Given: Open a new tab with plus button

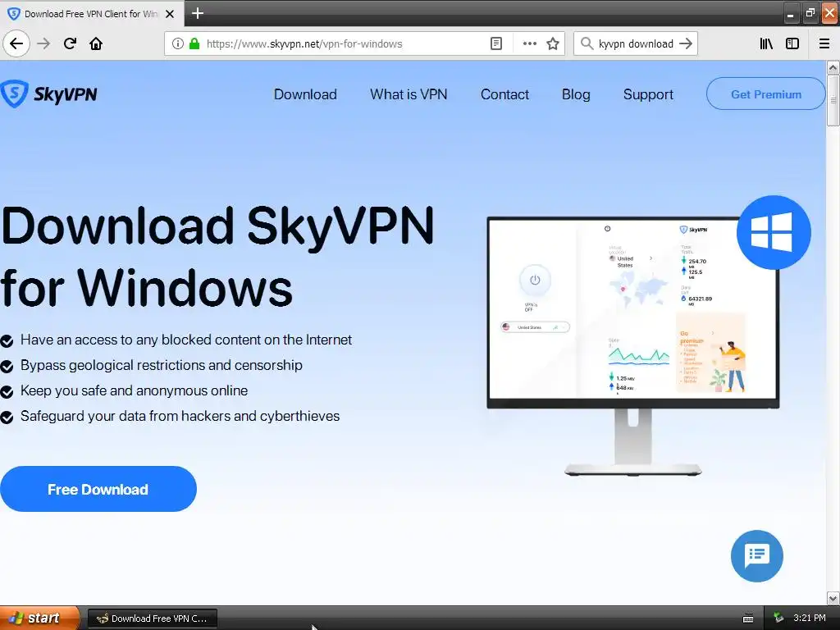Looking at the screenshot, I should pos(198,13).
